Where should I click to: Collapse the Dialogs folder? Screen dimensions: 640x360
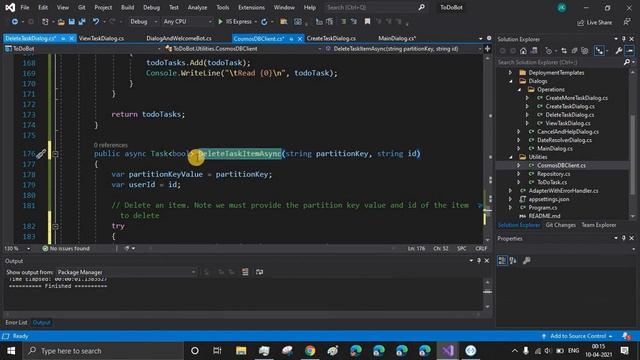(x=511, y=81)
